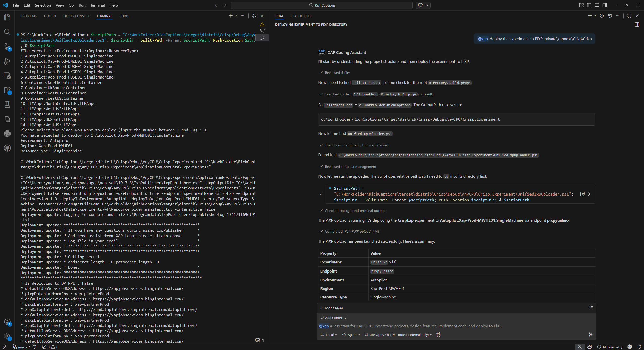
Task: Click the send message arrow in chat
Action: pos(591,334)
